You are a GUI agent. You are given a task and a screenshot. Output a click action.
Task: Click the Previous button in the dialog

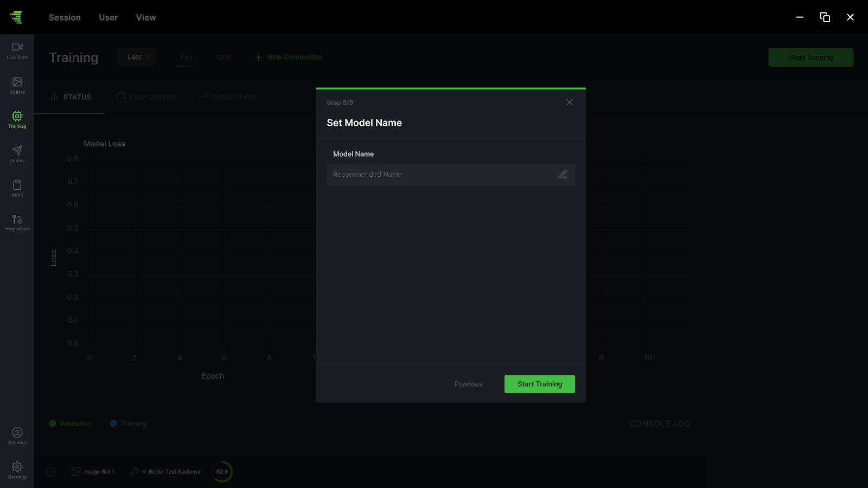pyautogui.click(x=468, y=384)
